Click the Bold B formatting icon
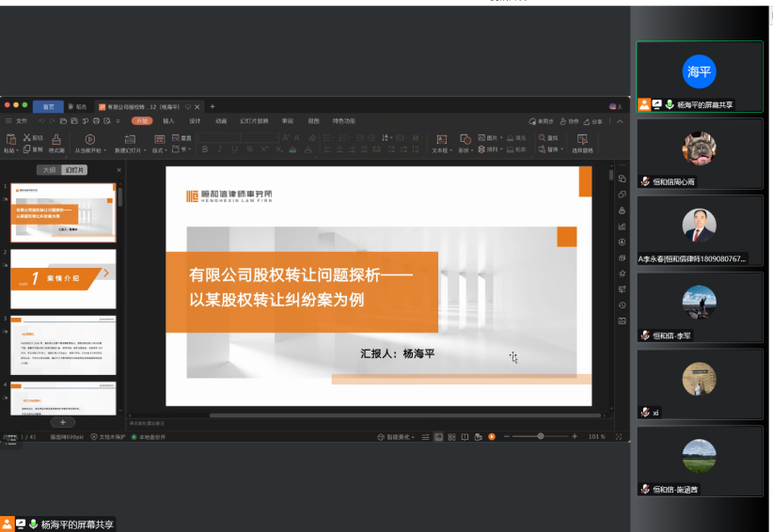This screenshot has width=773, height=532. click(x=205, y=149)
